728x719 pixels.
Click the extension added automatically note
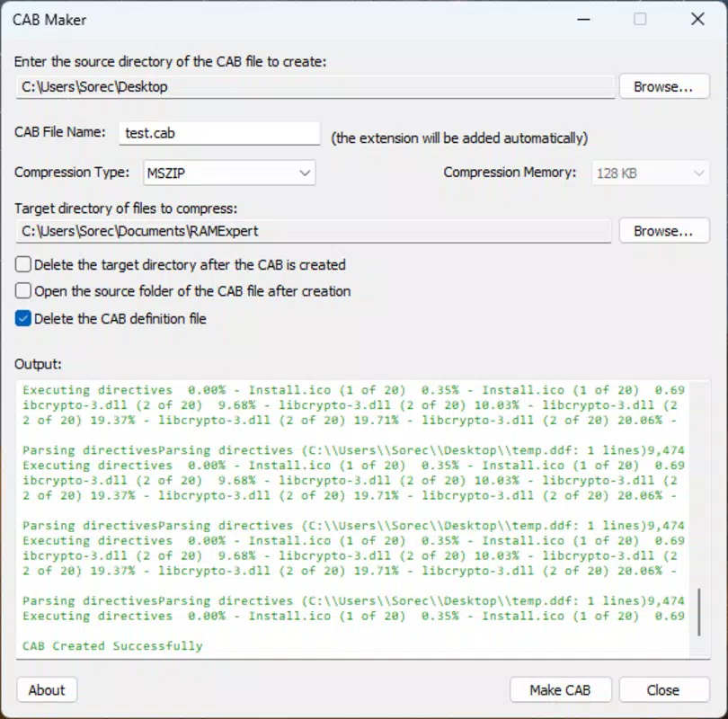pos(459,138)
